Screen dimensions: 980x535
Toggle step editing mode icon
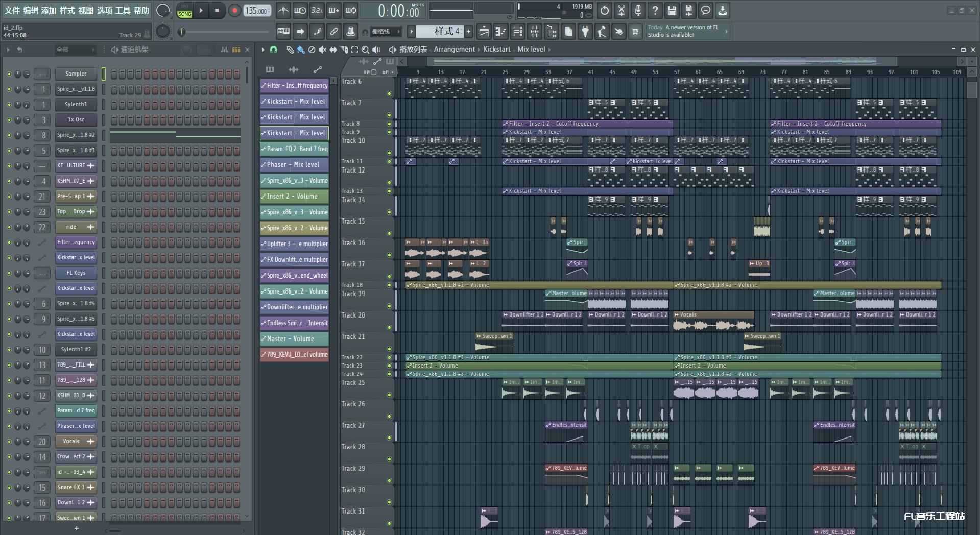[317, 32]
